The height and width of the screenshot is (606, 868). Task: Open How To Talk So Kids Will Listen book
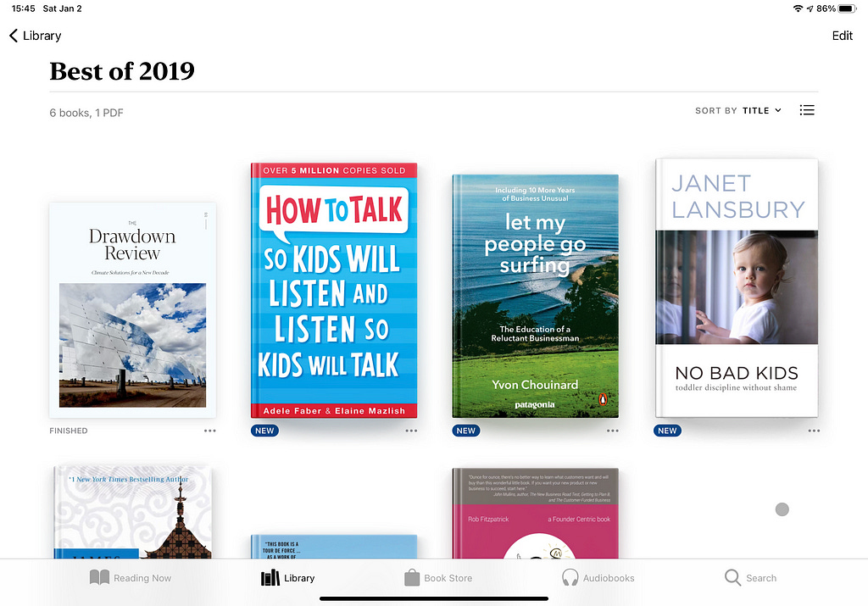click(x=334, y=291)
